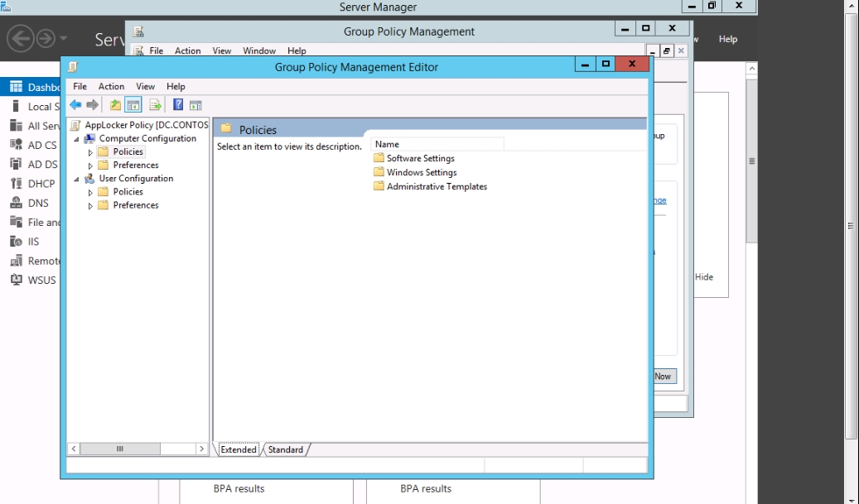Toggle Show/Hide Action Pane toolbar icon

(x=195, y=105)
